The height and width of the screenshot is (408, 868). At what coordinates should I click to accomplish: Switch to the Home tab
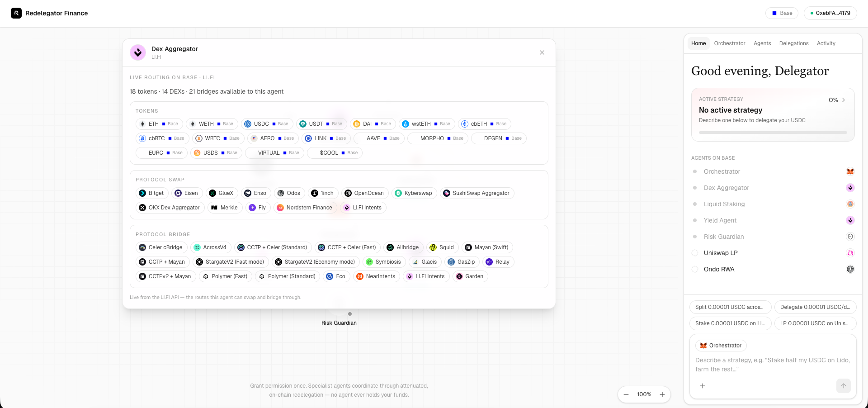coord(698,43)
